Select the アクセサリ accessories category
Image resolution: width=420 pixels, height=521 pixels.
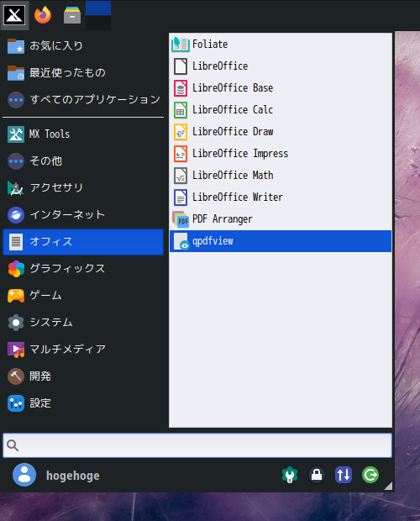click(83, 188)
